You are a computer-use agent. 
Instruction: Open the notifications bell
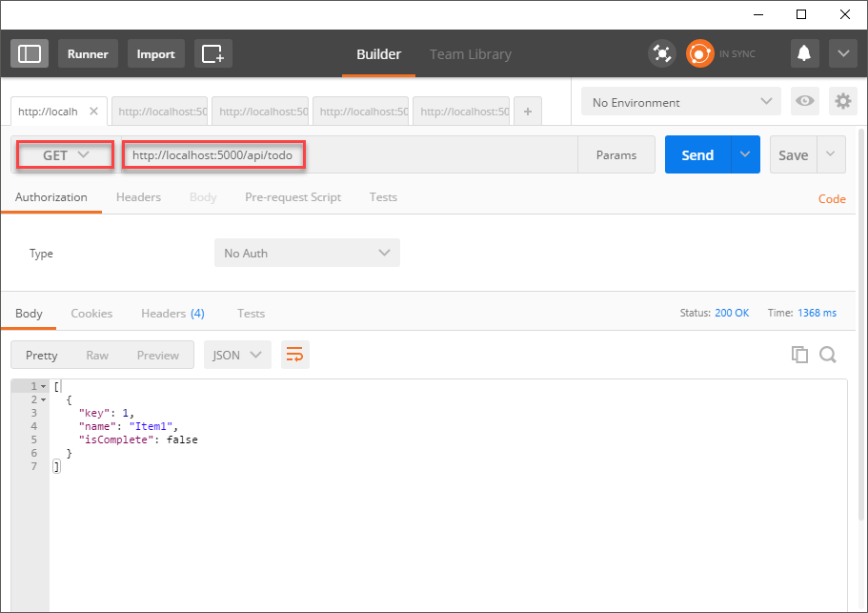(804, 53)
